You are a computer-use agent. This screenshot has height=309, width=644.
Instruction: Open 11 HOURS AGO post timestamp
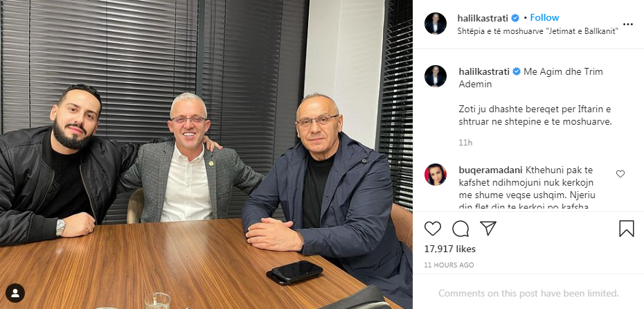point(449,265)
